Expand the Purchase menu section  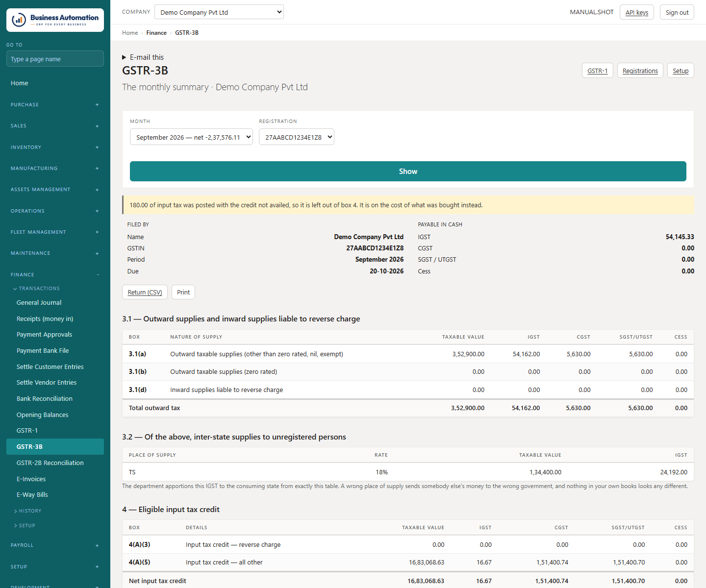click(x=55, y=105)
